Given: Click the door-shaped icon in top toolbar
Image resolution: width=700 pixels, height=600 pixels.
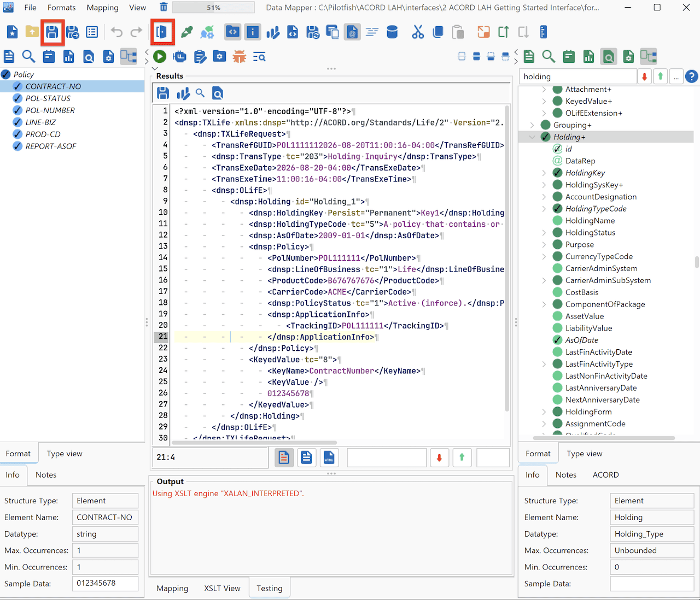Looking at the screenshot, I should (x=162, y=32).
